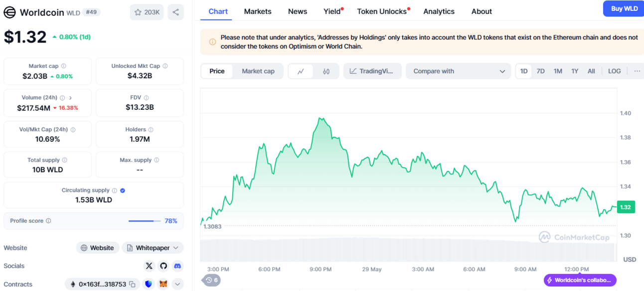Switch to the Markets tab
The image size is (644, 291).
[x=258, y=11]
